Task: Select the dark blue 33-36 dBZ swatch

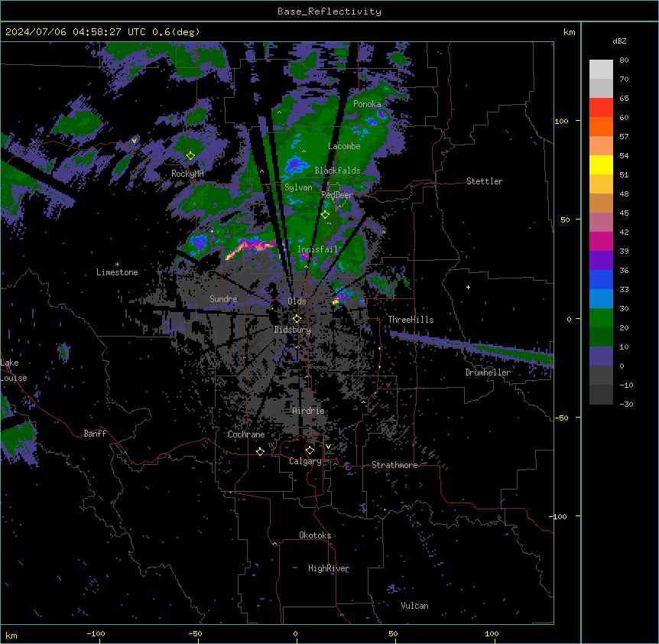Action: 601,279
